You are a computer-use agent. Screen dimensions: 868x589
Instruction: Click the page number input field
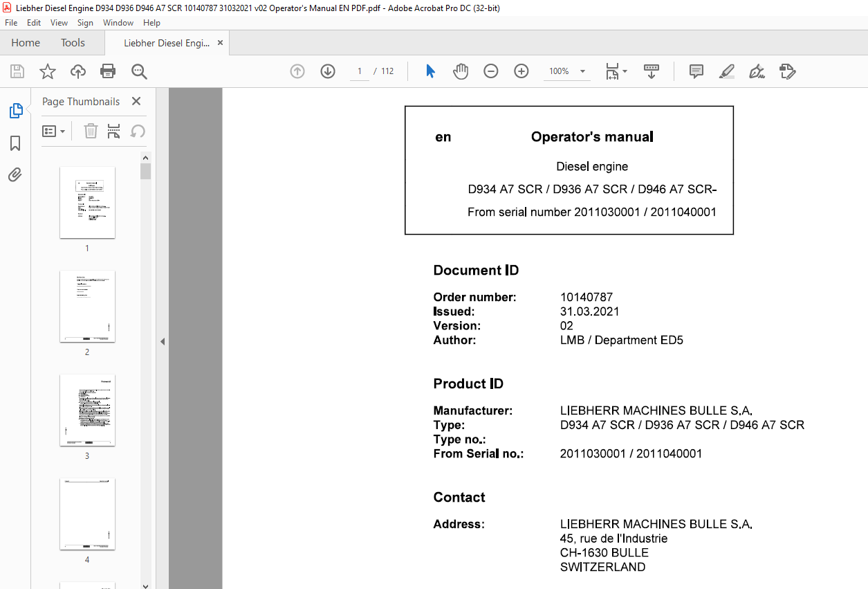(360, 71)
